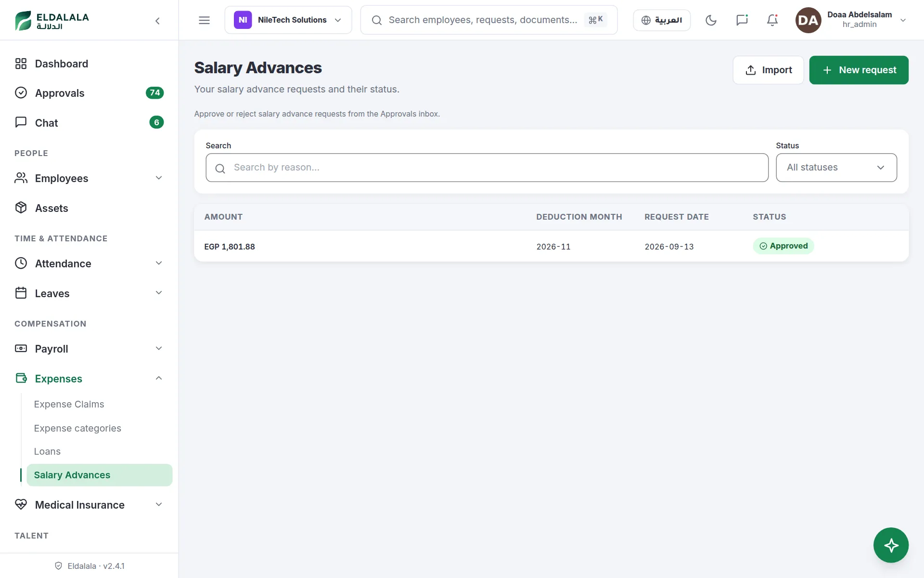Image resolution: width=924 pixels, height=578 pixels.
Task: Click the Dashboard grid icon
Action: [21, 64]
